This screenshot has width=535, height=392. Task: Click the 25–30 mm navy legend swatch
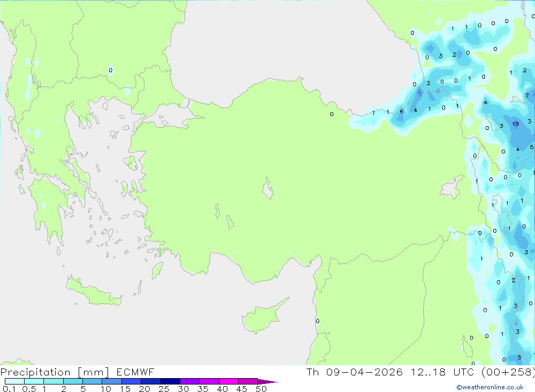(170, 381)
